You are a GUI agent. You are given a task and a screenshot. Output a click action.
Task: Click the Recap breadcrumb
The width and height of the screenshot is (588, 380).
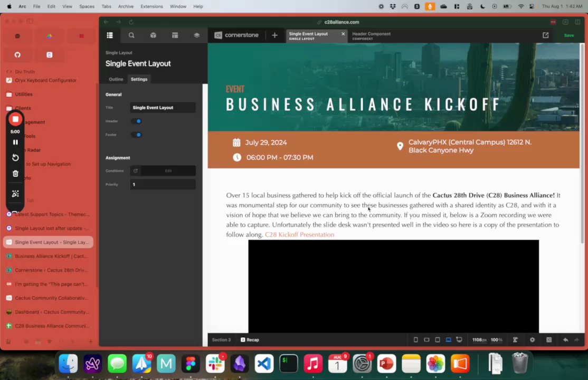click(x=250, y=340)
